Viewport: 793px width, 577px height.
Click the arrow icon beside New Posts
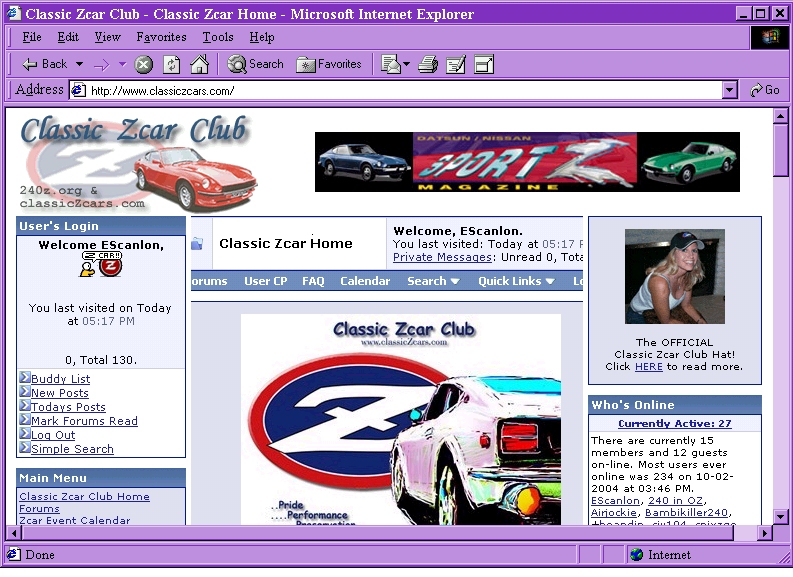pos(25,391)
